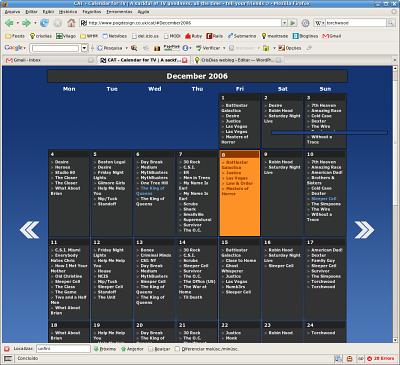Go to next month with right double-arrow

pos(364,230)
